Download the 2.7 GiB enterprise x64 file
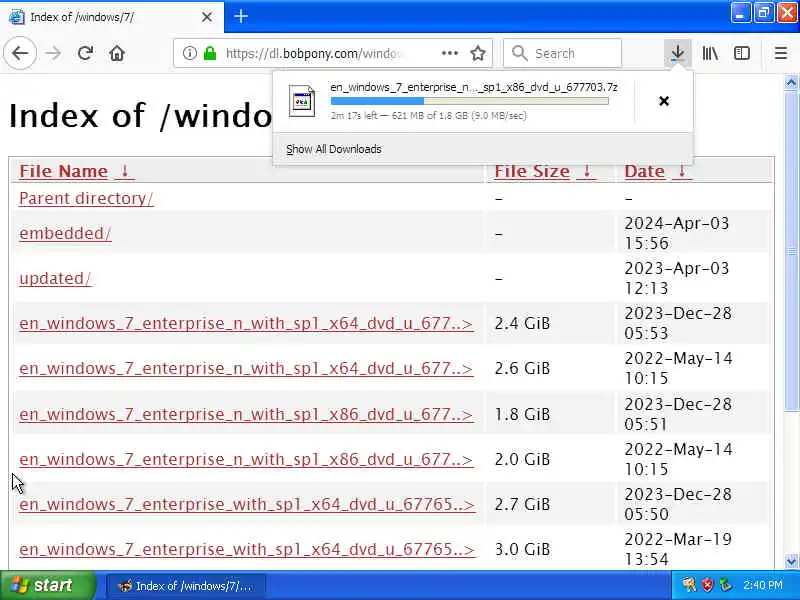Viewport: 800px width, 600px height. pyautogui.click(x=247, y=504)
